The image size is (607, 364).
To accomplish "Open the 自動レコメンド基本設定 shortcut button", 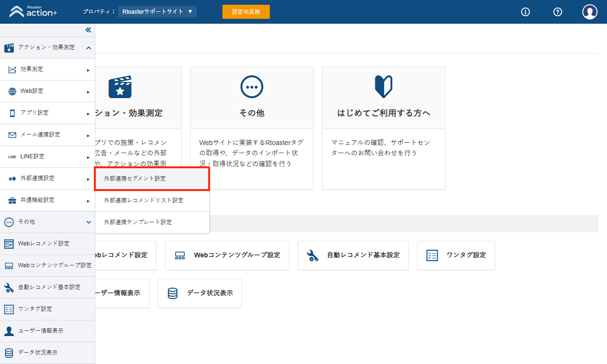I will (x=353, y=255).
